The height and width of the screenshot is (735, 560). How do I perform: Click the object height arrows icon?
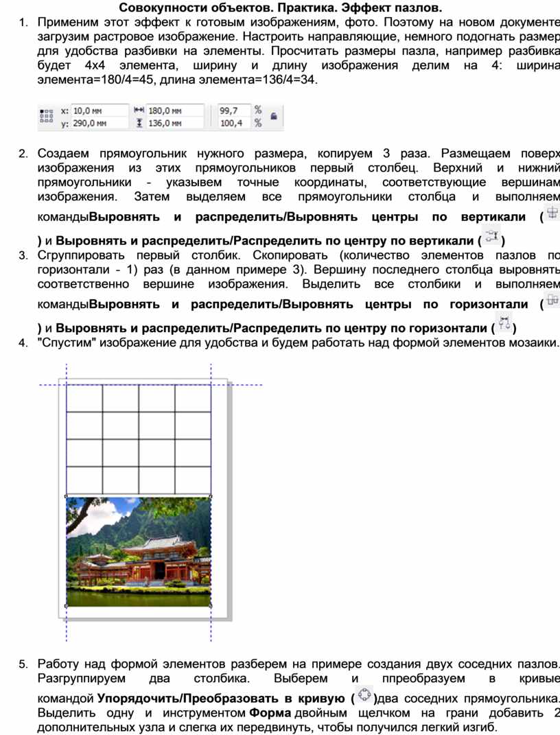139,123
